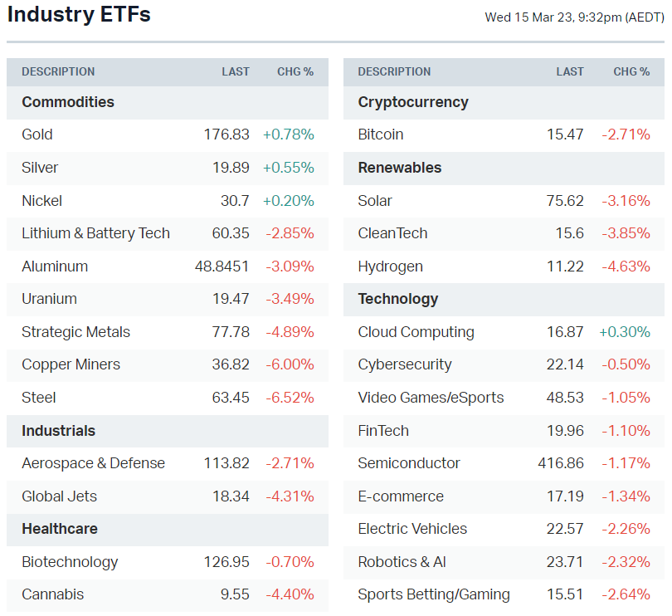
Task: Click the Technology section heading
Action: coord(397,299)
